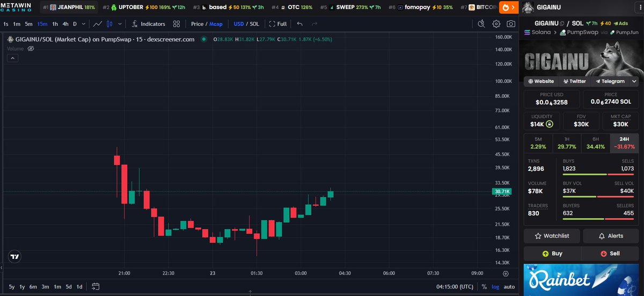Screen dimensions: 644x296
Task: Open the Ads badge beside SOL
Action: [621, 24]
